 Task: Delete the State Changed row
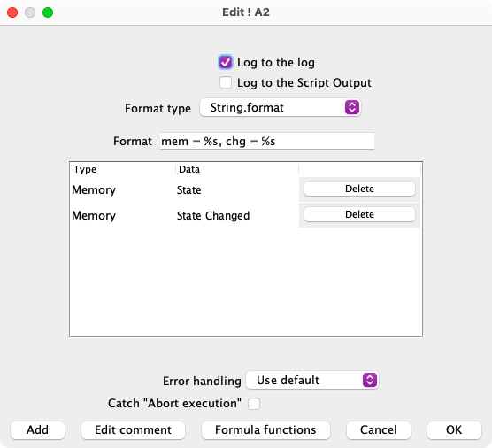359,214
